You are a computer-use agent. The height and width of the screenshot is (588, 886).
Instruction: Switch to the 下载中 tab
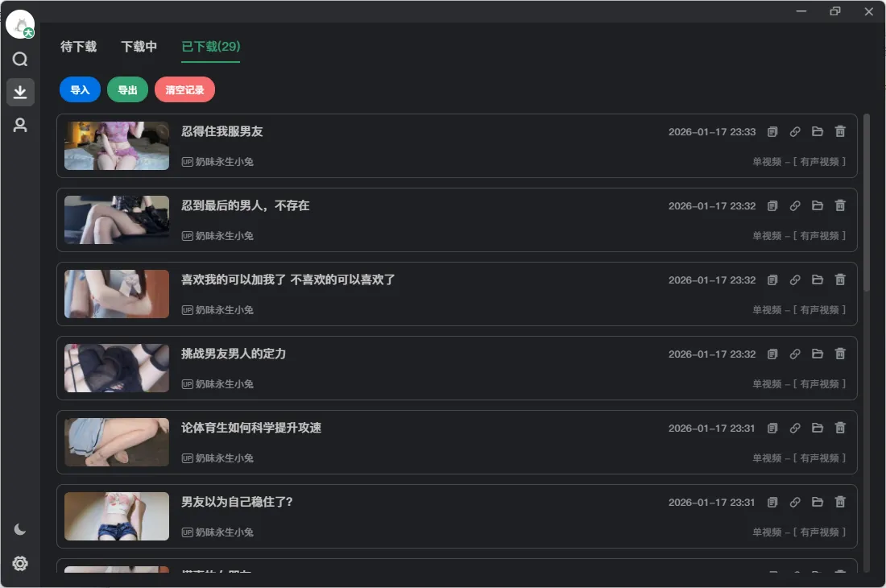click(138, 48)
